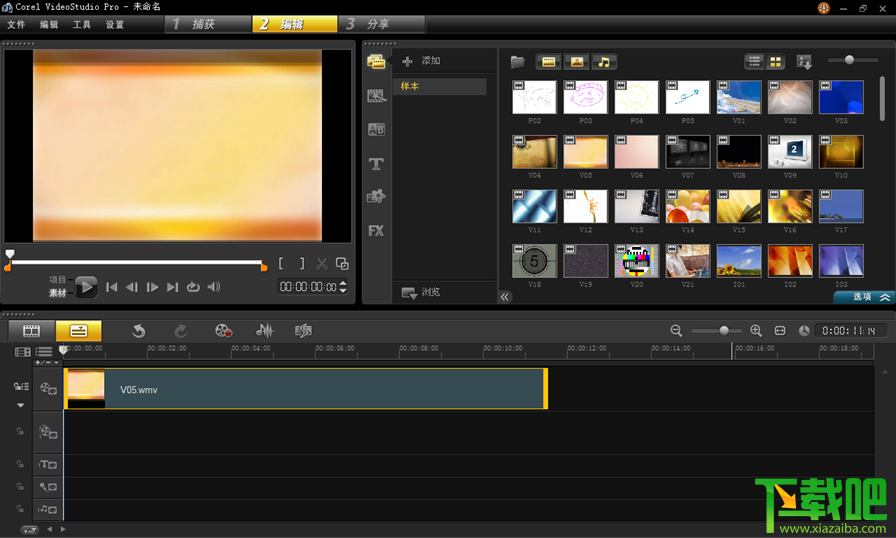Viewport: 896px width, 538px height.
Task: Select the V20 color bars thumbnail
Action: (x=636, y=261)
